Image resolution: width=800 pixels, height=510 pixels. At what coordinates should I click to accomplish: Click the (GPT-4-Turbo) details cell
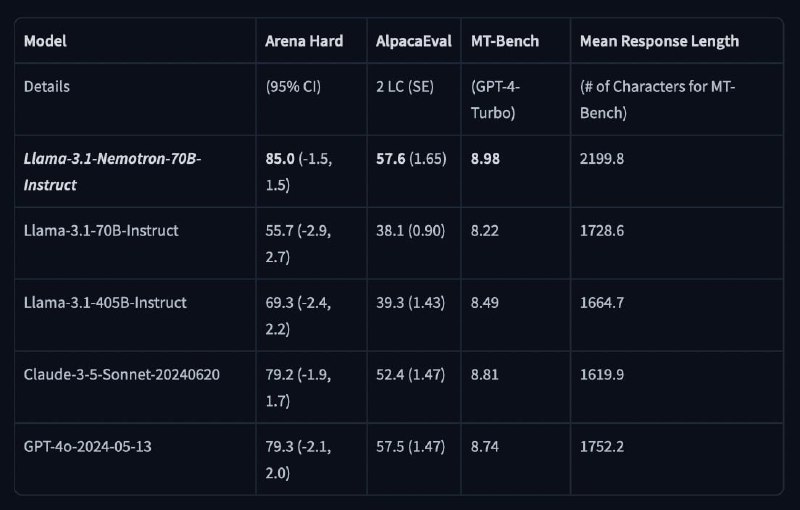point(495,99)
